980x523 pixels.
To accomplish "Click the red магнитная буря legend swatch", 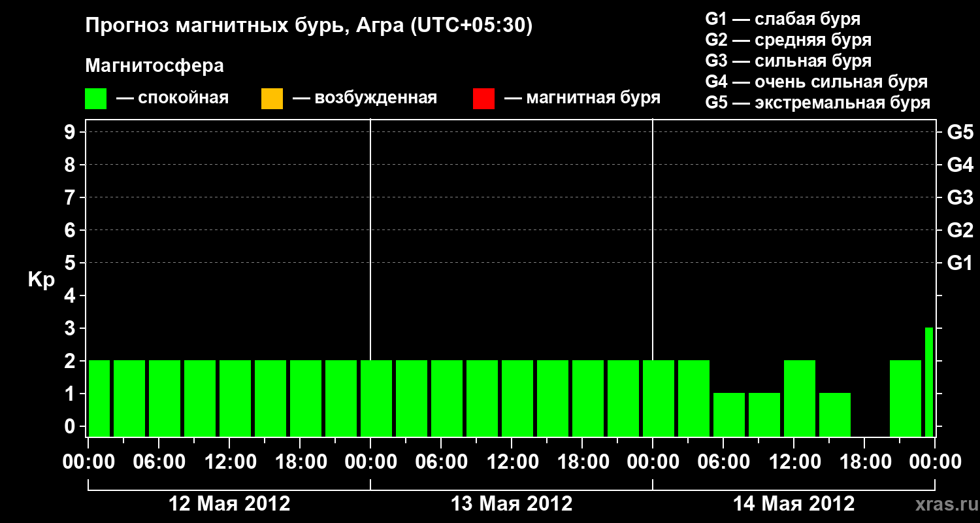I will point(483,99).
